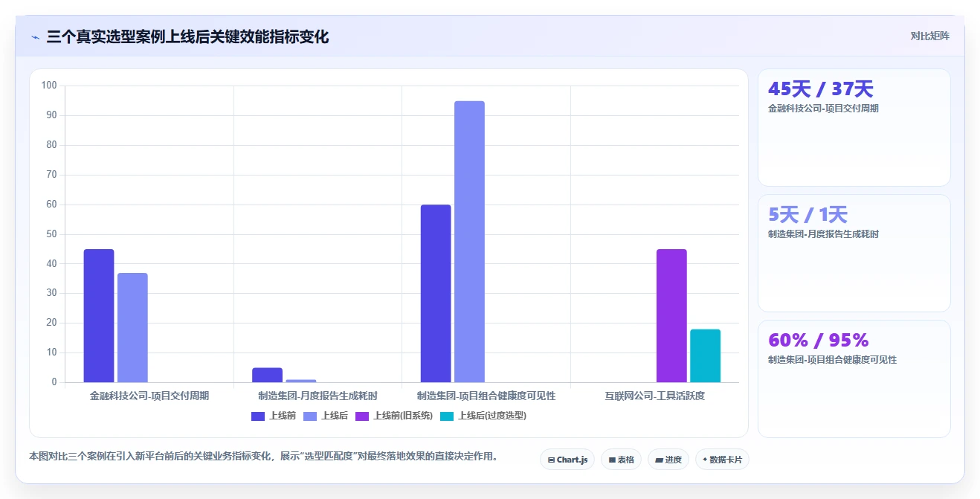Click the lightning icon beside the chart title

coord(36,37)
